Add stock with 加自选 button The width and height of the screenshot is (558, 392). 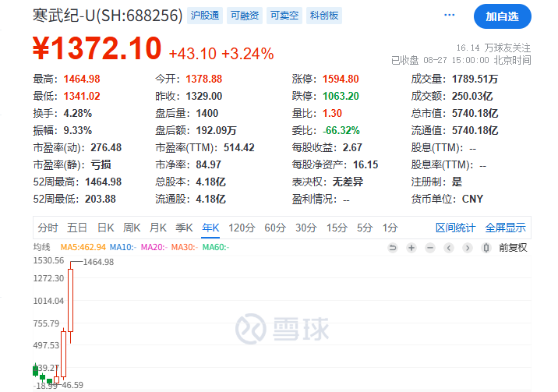(502, 16)
